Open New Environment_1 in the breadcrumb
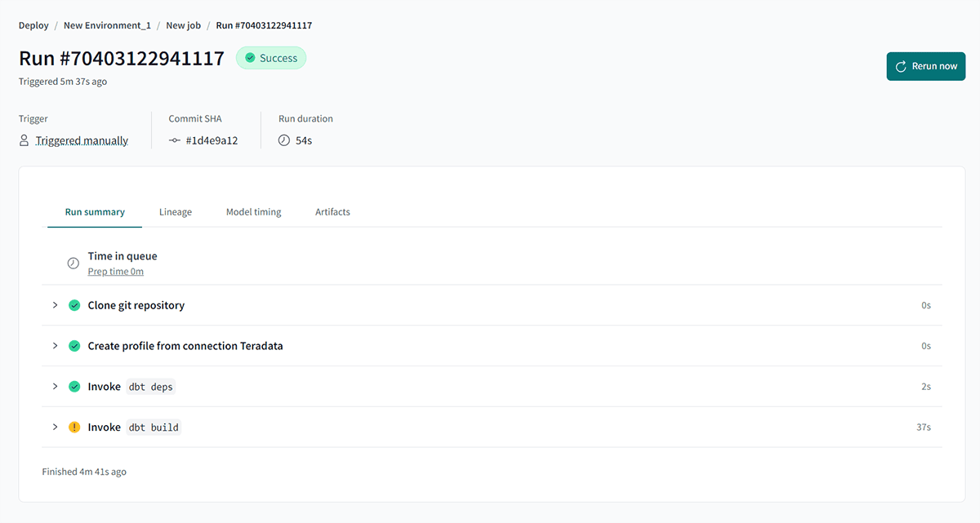Viewport: 980px width, 523px height. pyautogui.click(x=107, y=25)
